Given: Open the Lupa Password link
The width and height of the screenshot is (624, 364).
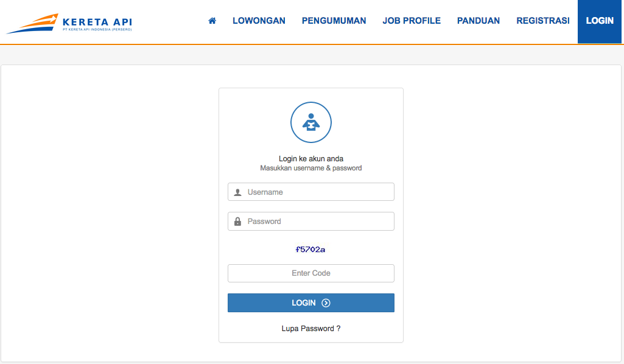Looking at the screenshot, I should (310, 329).
